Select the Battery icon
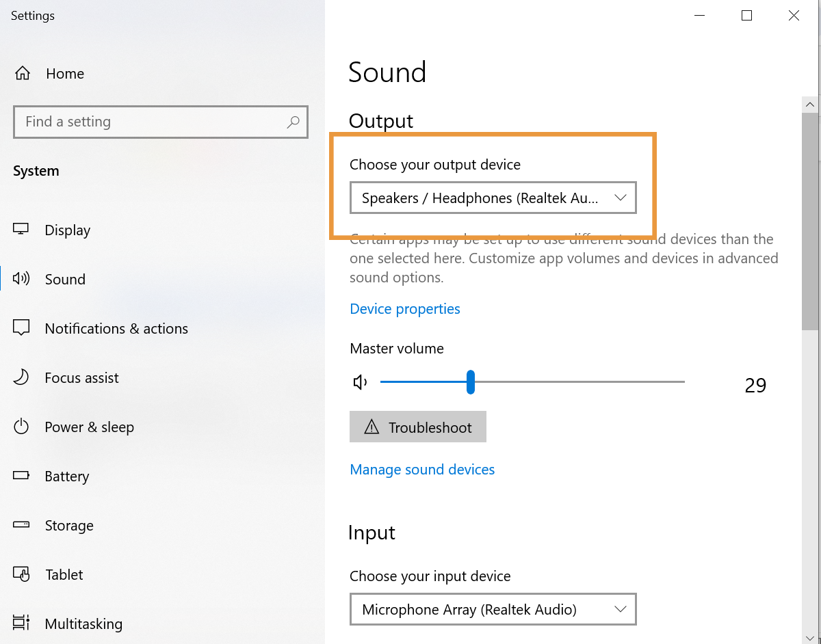The image size is (821, 644). [x=22, y=476]
